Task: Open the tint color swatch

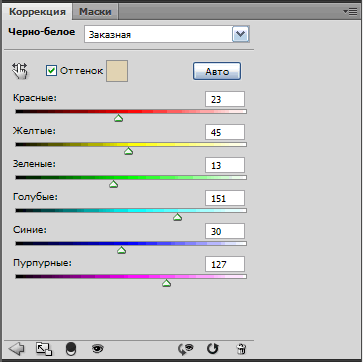Action: [117, 71]
